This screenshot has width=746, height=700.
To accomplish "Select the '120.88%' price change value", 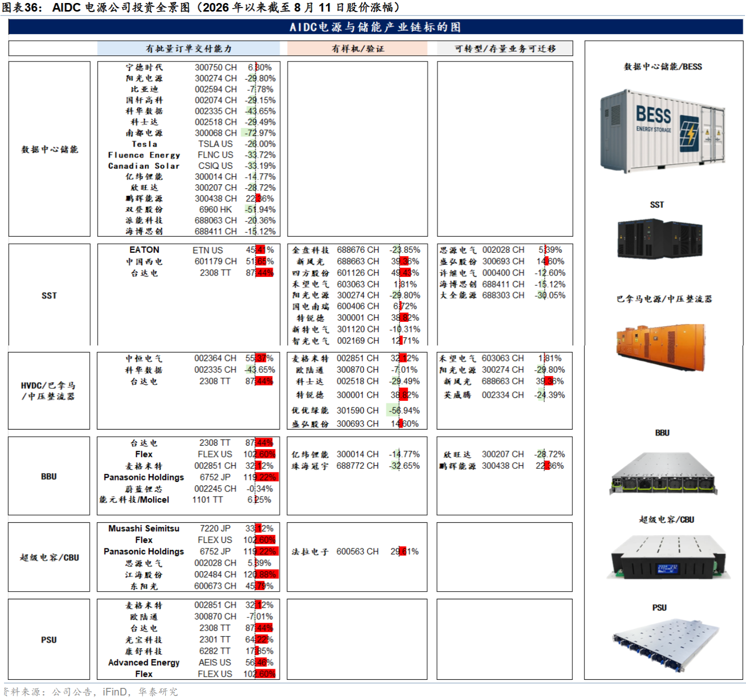I will pyautogui.click(x=260, y=575).
